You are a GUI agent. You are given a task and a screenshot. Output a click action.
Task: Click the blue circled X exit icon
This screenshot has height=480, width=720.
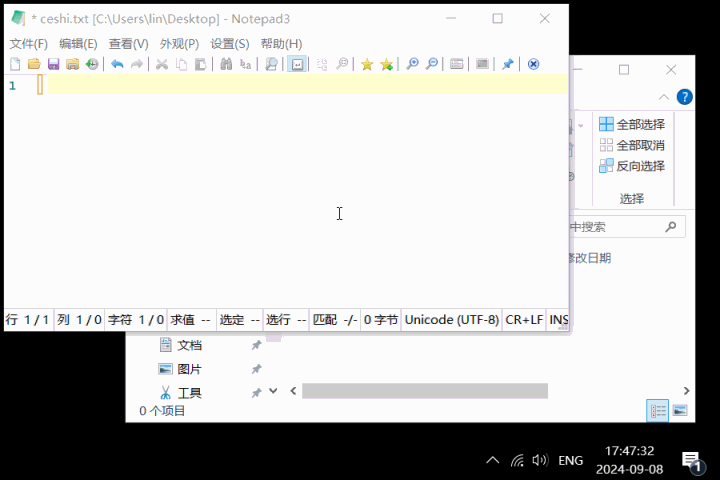533,64
